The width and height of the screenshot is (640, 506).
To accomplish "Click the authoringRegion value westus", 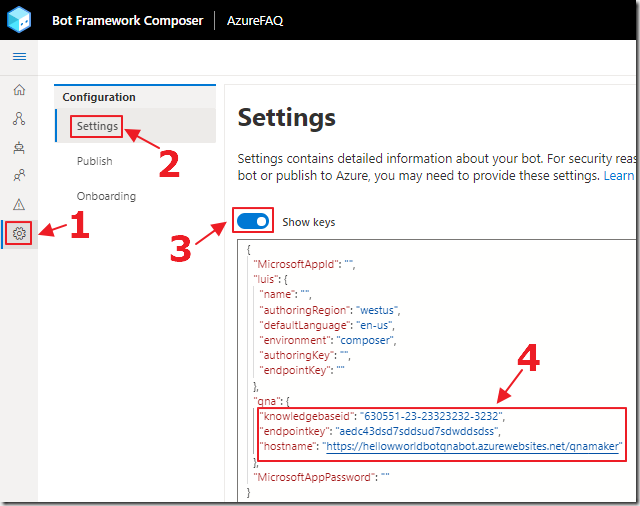I will [x=377, y=310].
